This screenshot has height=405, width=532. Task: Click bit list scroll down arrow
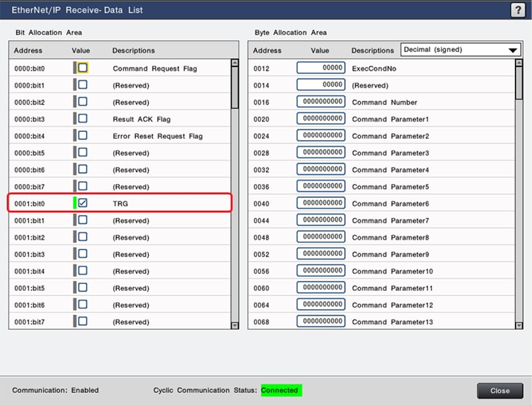[235, 325]
